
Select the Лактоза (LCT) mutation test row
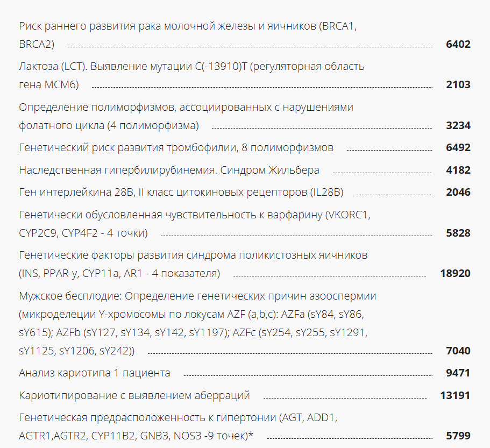pyautogui.click(x=191, y=67)
